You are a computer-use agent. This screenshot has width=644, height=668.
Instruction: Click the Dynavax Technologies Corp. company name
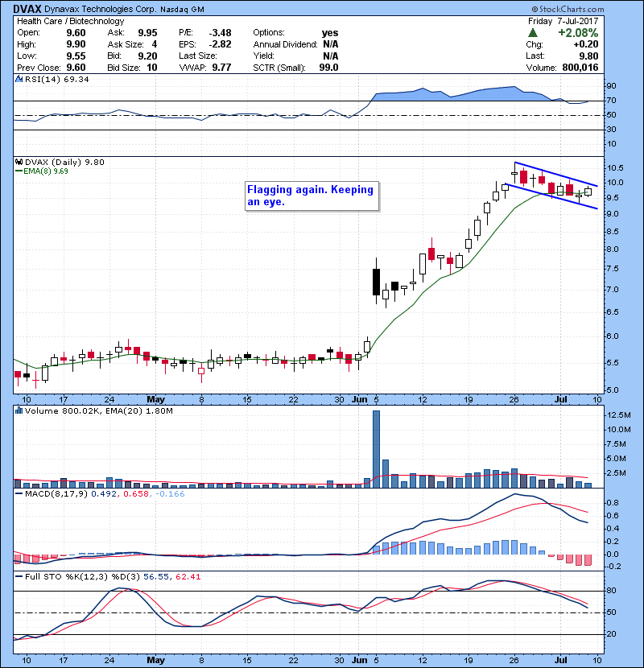coord(100,9)
